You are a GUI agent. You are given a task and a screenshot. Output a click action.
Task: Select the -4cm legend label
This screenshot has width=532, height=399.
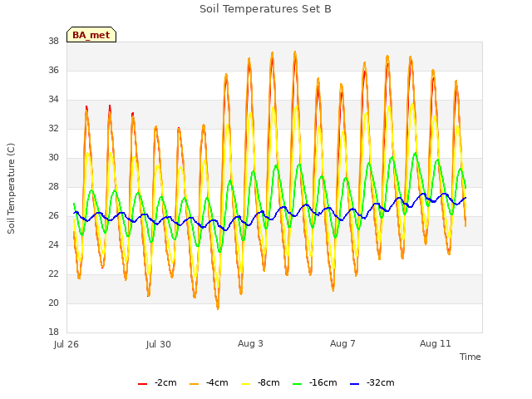[217, 382]
